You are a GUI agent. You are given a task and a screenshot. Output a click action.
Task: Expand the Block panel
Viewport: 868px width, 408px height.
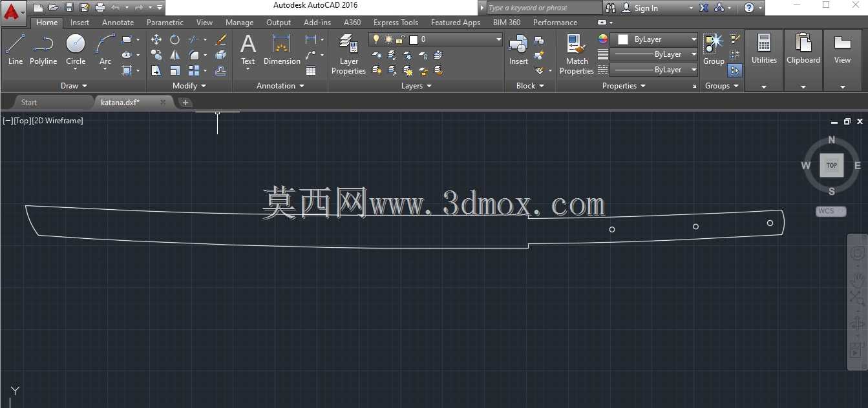(x=530, y=86)
